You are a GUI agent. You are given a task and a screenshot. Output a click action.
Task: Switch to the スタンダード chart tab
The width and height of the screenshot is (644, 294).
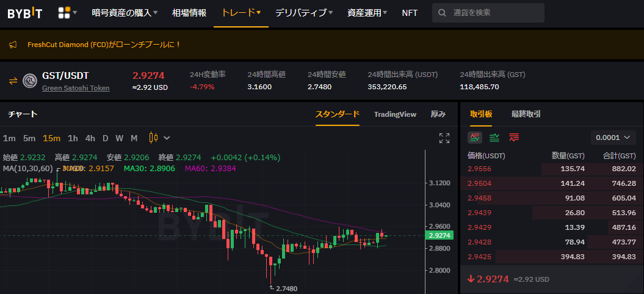pyautogui.click(x=337, y=114)
